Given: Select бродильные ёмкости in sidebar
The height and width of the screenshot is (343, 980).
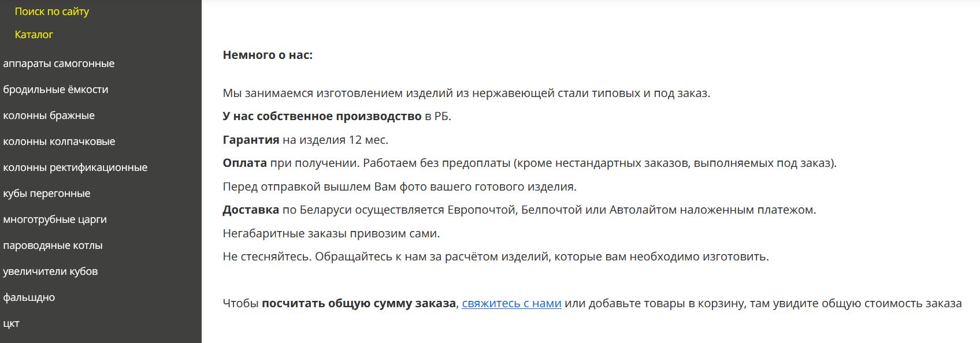Looking at the screenshot, I should point(55,90).
